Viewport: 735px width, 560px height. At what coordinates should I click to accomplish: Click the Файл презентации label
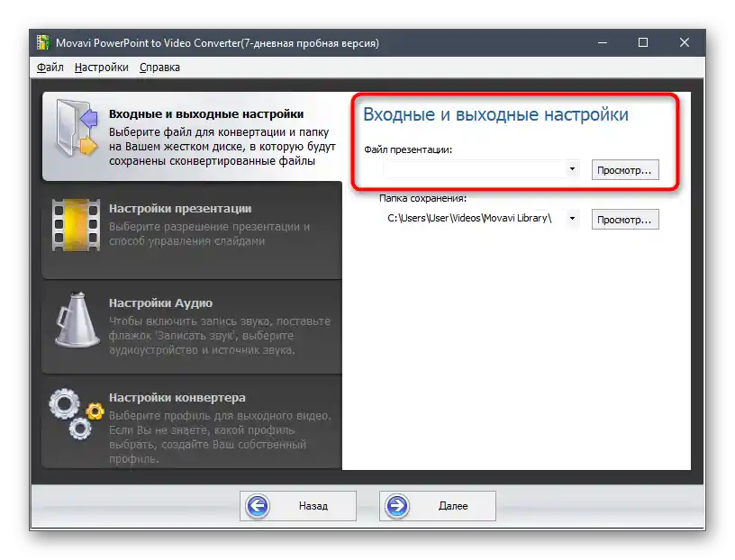408,150
